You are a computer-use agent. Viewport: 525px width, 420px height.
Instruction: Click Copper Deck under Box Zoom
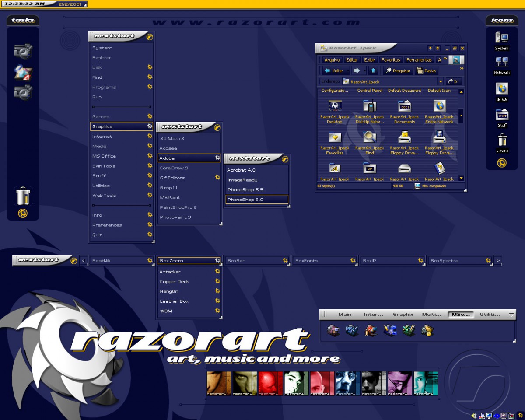(x=189, y=282)
